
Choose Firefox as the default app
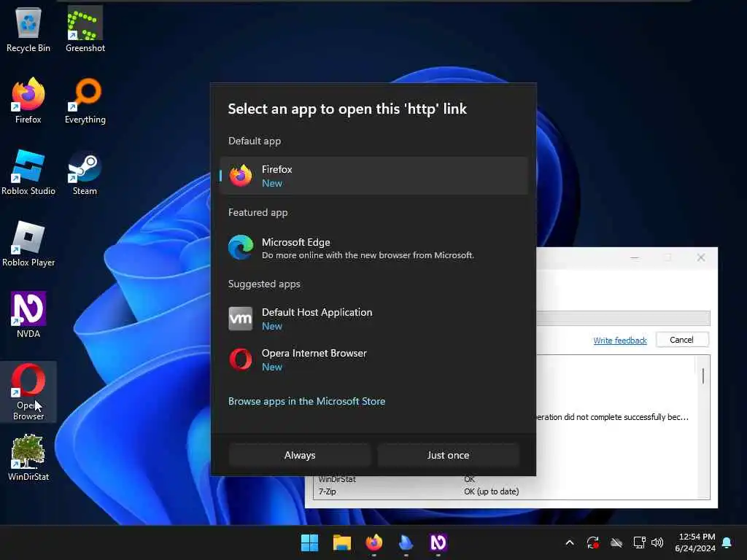pos(374,176)
